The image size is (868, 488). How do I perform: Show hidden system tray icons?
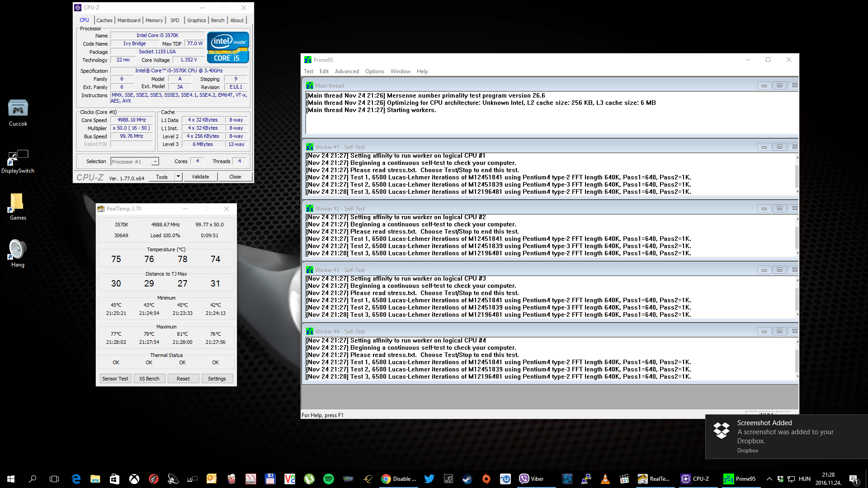tap(769, 479)
